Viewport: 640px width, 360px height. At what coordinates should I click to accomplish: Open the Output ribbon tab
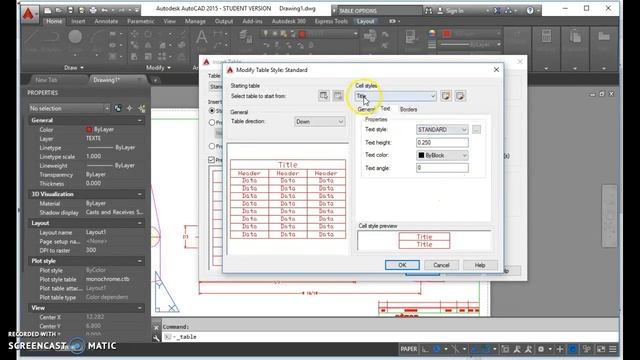(x=224, y=21)
